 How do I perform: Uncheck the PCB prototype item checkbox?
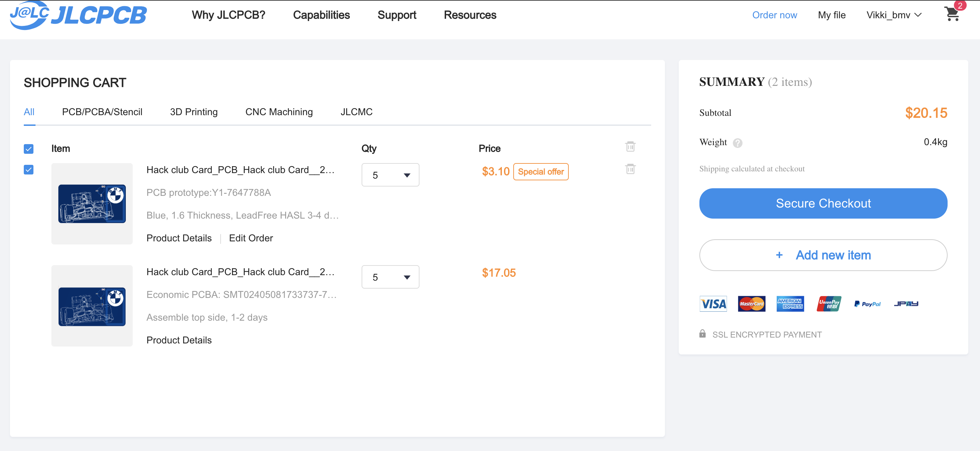29,170
